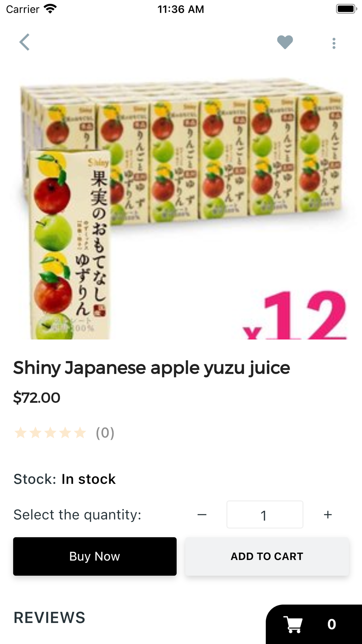Select the third rating star

(x=50, y=432)
